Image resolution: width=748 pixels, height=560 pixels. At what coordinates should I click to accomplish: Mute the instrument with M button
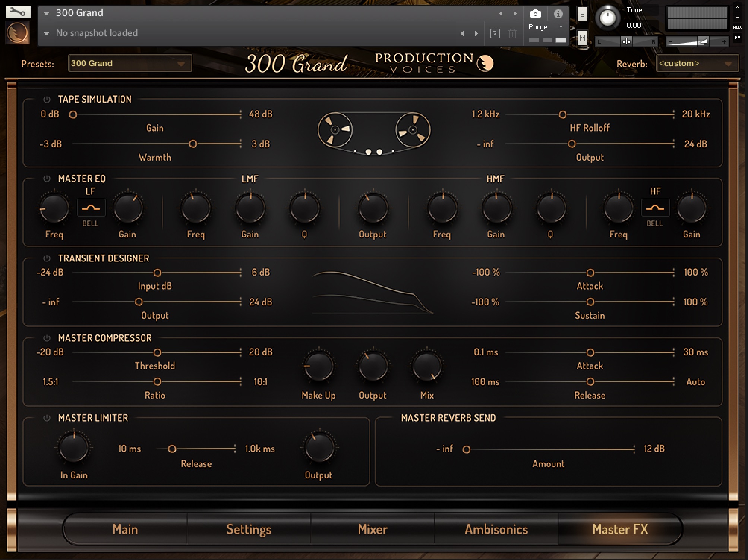[x=582, y=38]
